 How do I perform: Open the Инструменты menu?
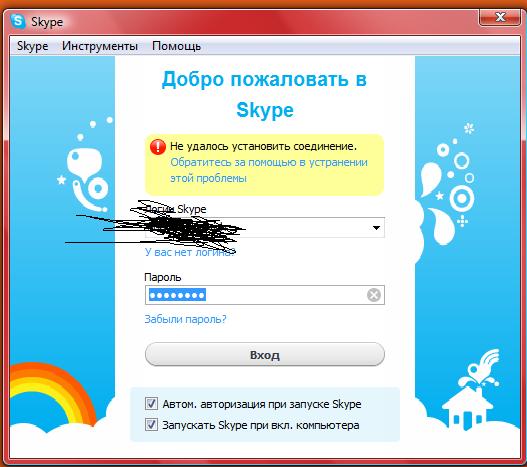coord(100,46)
